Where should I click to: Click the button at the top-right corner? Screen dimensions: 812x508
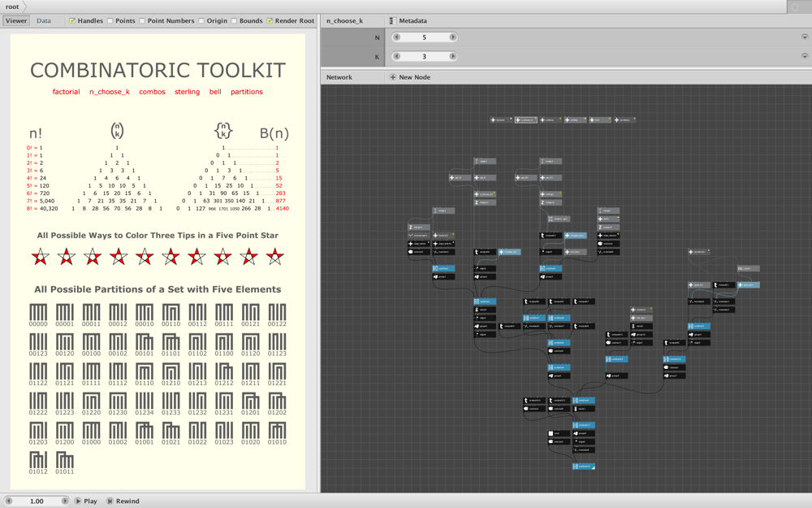794,7
